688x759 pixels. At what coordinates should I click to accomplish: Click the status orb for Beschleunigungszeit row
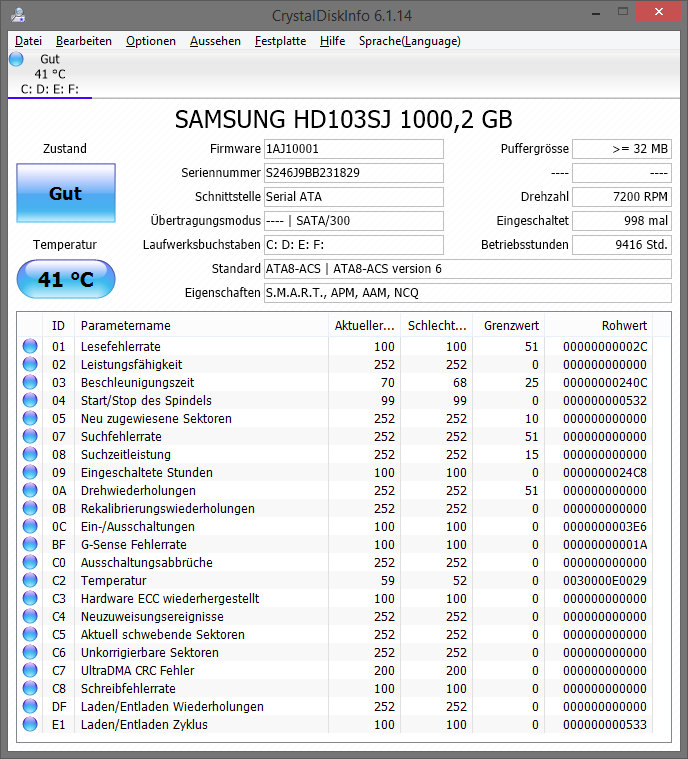pyautogui.click(x=30, y=382)
